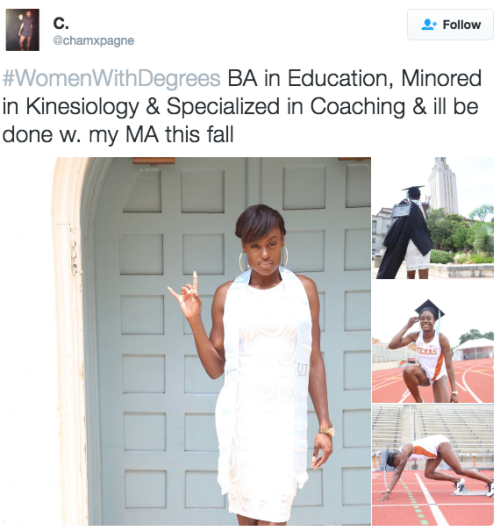
Task: Click the black gown in the tower photo
Action: 404,237
